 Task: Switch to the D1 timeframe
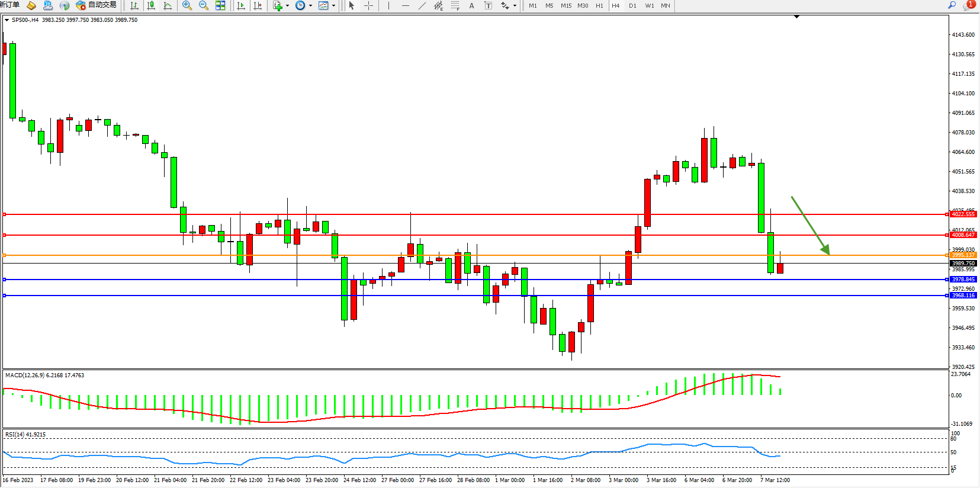pyautogui.click(x=632, y=5)
